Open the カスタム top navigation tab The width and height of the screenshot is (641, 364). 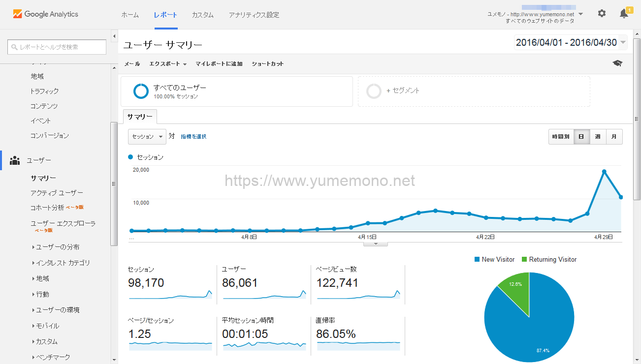click(x=202, y=15)
